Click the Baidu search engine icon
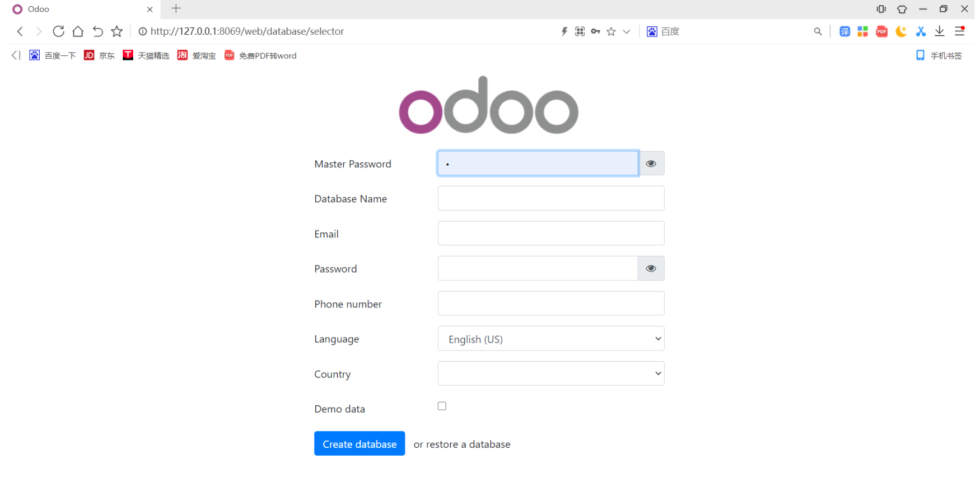Screen dimensions: 980x496 [652, 31]
